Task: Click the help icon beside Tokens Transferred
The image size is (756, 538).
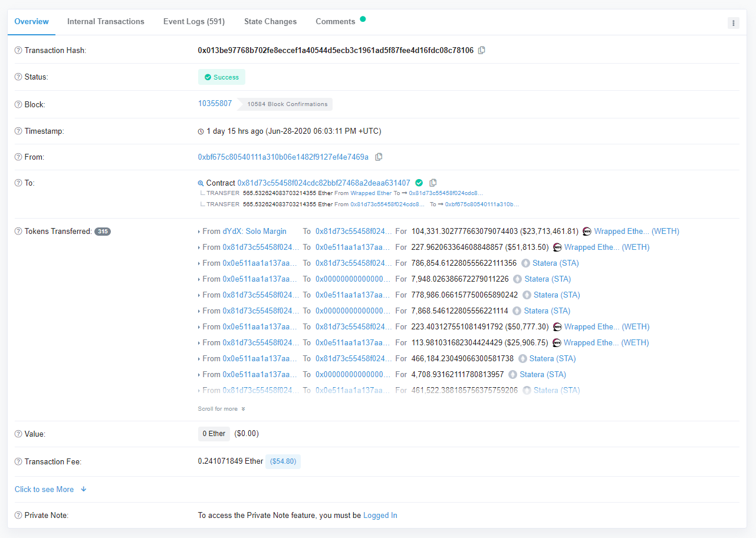Action: pos(18,232)
